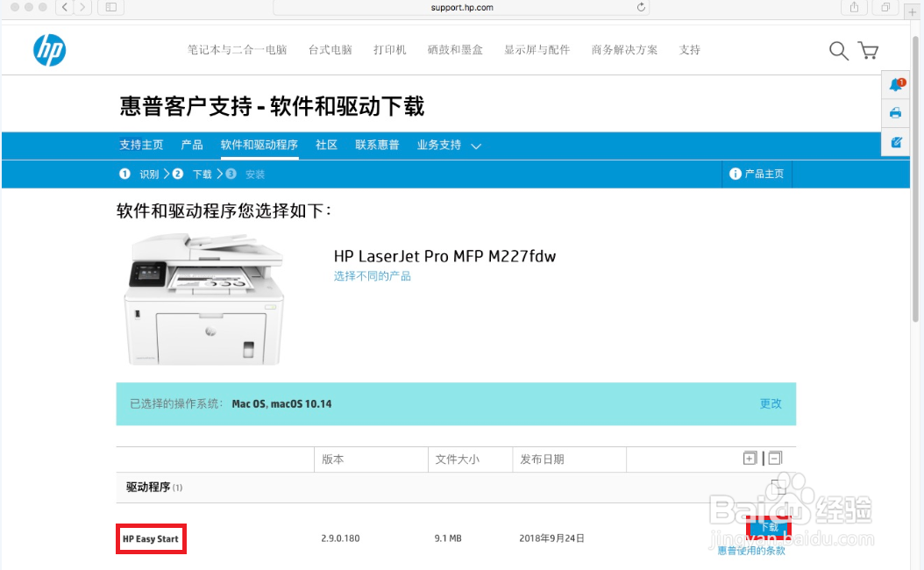This screenshot has width=924, height=570.
Task: Open 硒鼓和墨盒 menu
Action: (x=455, y=50)
